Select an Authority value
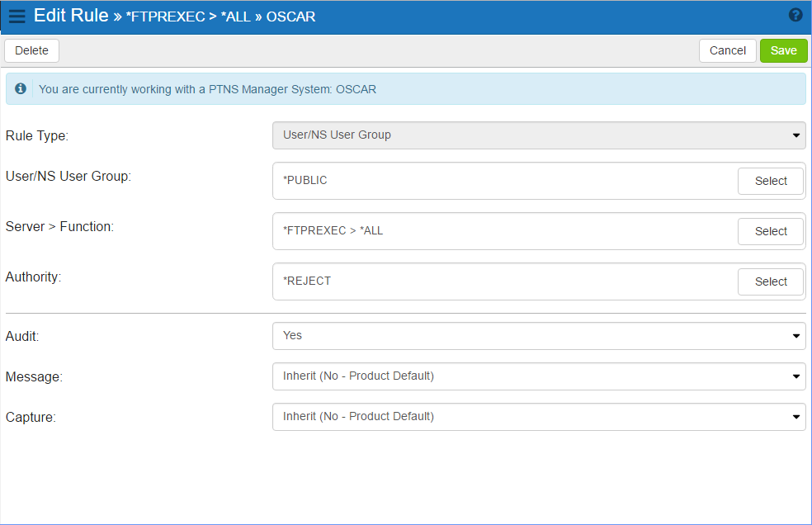812x525 pixels. coord(771,281)
